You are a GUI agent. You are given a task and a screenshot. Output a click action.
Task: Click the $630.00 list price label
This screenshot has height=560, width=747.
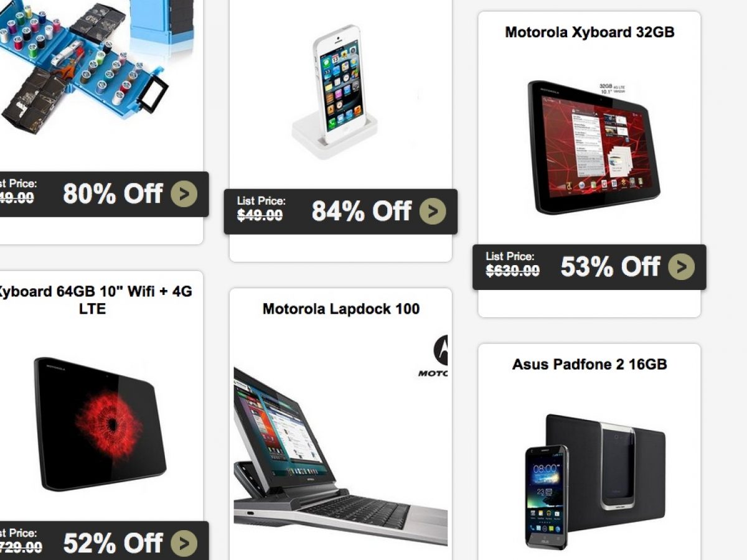click(513, 271)
